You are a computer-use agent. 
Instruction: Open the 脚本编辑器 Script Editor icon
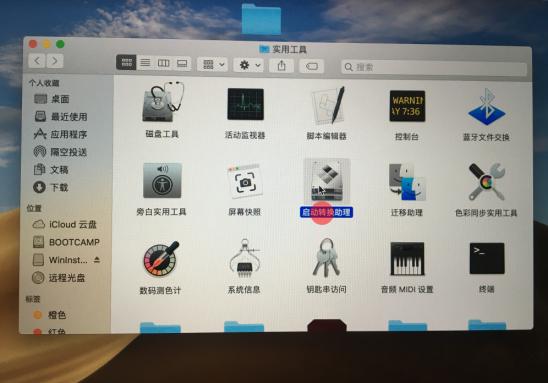328,106
